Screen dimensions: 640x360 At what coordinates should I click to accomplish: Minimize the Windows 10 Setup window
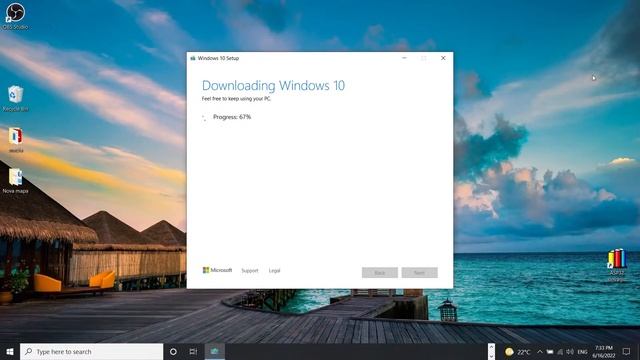pos(404,58)
